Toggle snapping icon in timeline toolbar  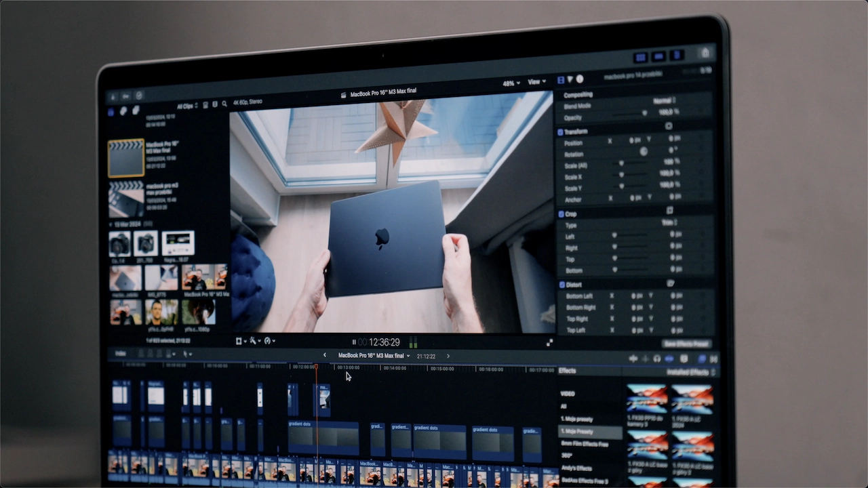pos(670,359)
